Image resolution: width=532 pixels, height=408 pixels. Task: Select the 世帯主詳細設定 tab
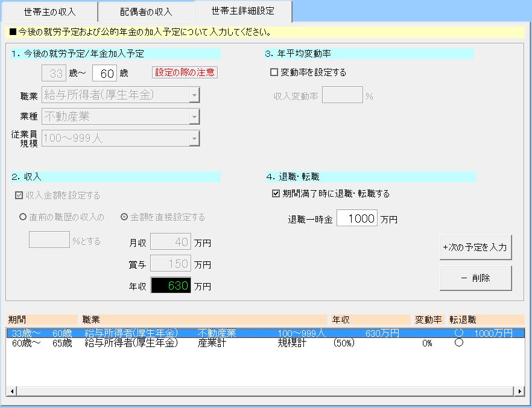coord(243,11)
